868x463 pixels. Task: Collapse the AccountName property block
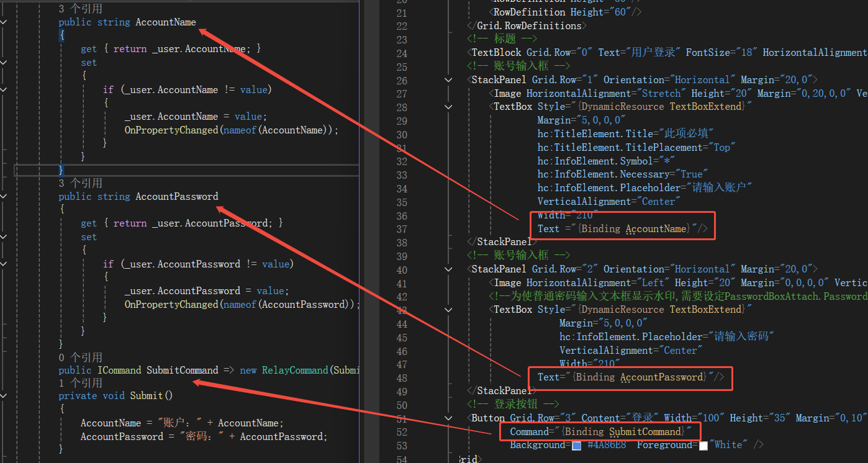point(4,22)
